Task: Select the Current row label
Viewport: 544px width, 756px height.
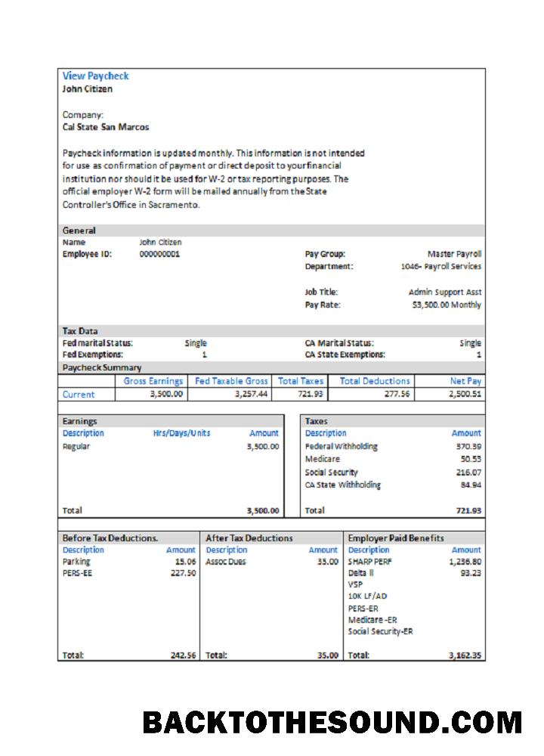Action: pos(79,395)
